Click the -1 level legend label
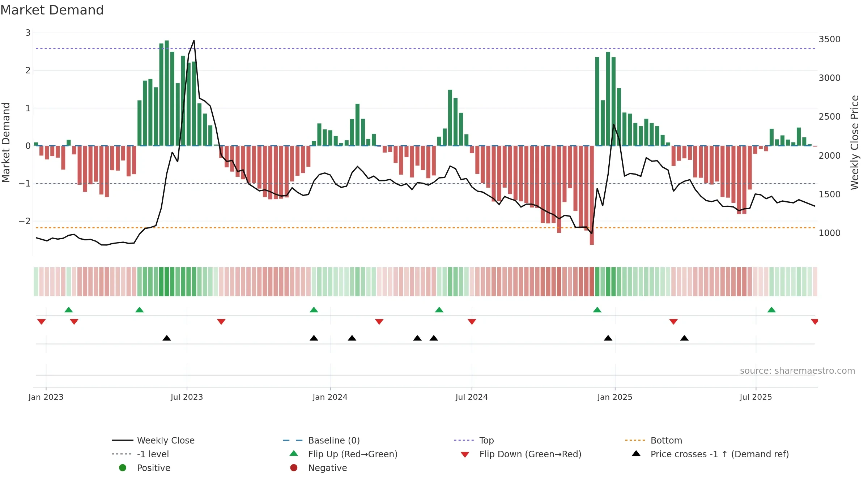The image size is (868, 488). 153,454
